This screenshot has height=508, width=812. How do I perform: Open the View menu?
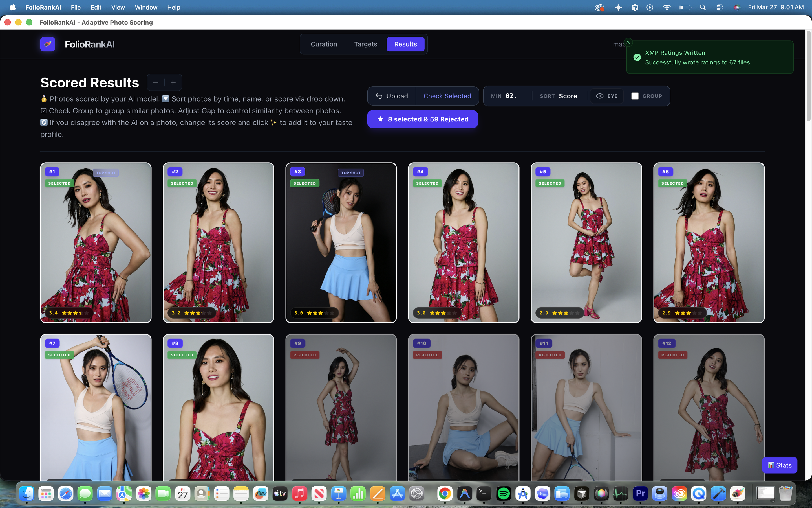click(x=118, y=7)
